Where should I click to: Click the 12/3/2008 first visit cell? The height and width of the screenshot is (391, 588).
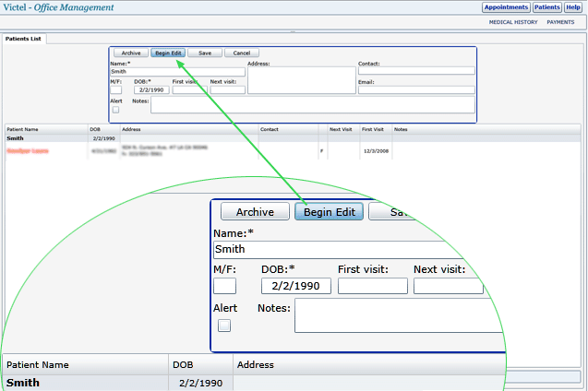(x=376, y=151)
